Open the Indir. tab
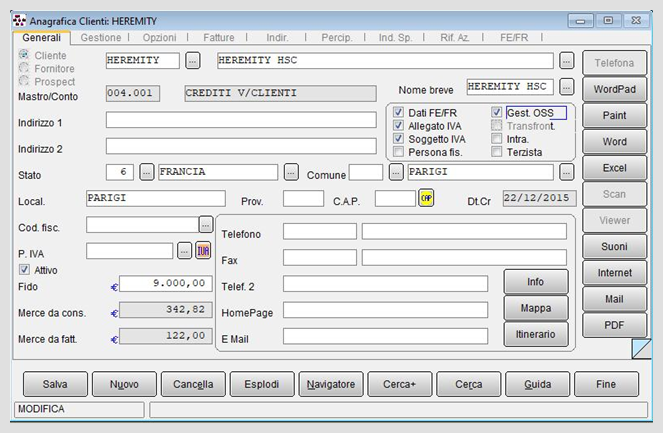Image resolution: width=663 pixels, height=433 pixels. (x=277, y=38)
